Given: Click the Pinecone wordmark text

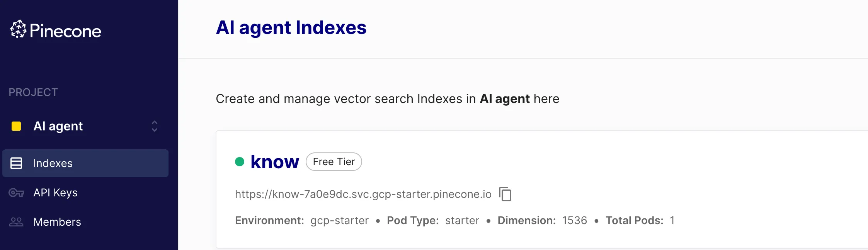Looking at the screenshot, I should [x=65, y=31].
